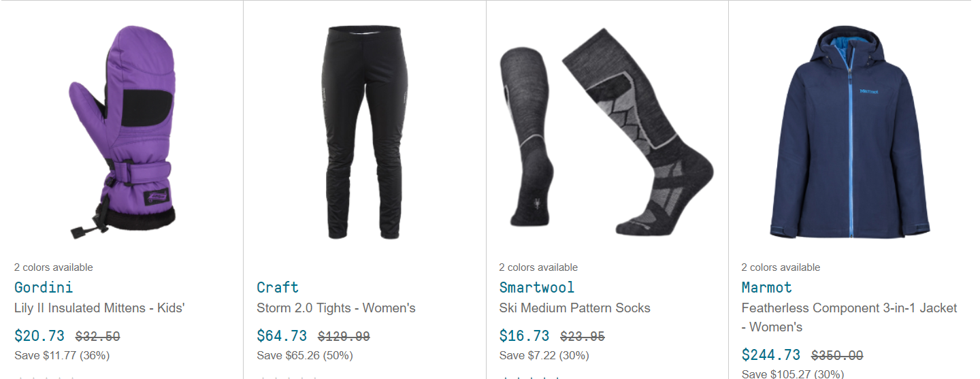
Task: Click '2 colors available' under the socks
Action: (x=538, y=267)
